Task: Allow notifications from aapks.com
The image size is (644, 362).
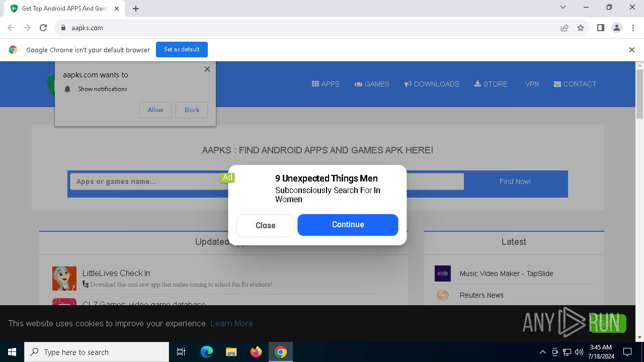Action: pos(155,110)
